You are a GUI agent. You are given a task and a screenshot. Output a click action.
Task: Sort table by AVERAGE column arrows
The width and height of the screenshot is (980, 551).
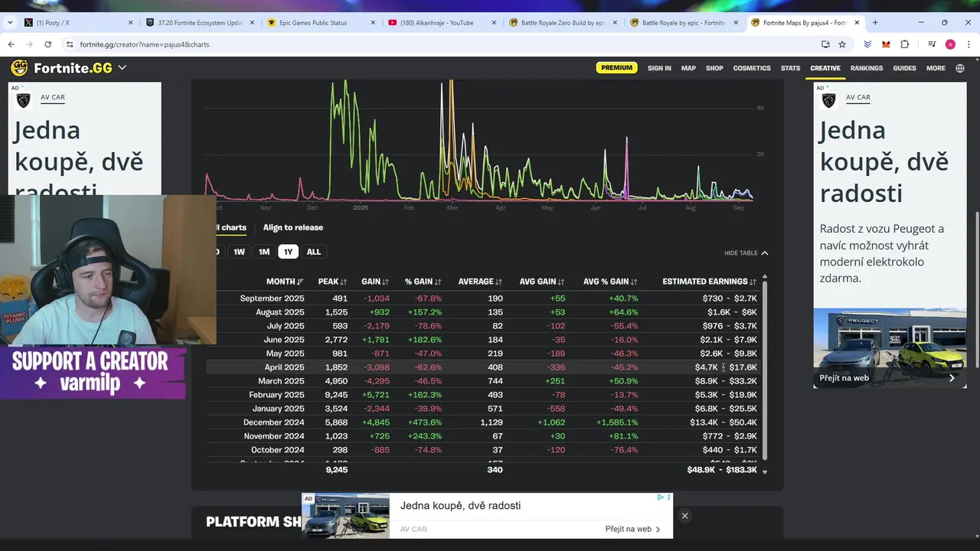[x=498, y=282]
